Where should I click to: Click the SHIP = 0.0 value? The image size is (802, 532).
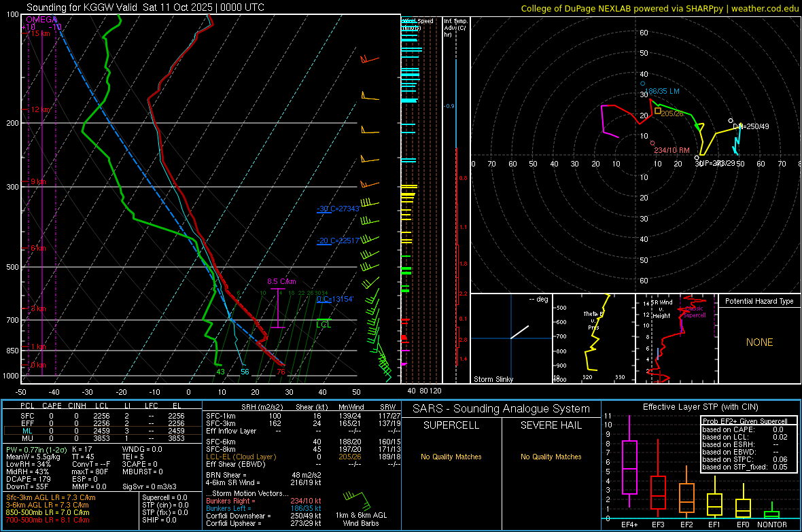[159, 520]
